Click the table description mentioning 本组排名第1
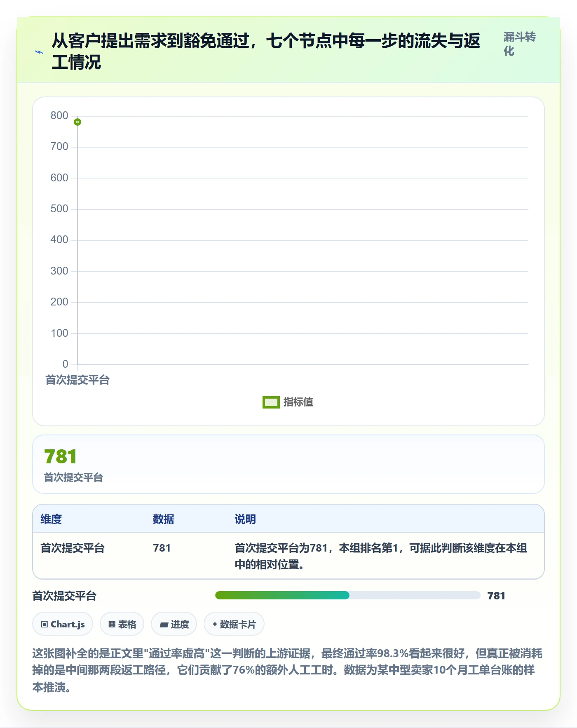577x728 pixels. pos(381,556)
